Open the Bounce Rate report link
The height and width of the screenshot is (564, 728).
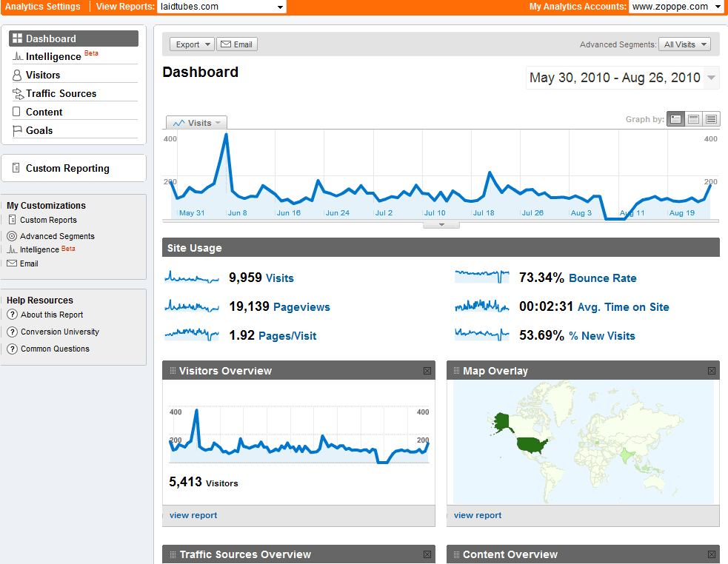coord(602,278)
